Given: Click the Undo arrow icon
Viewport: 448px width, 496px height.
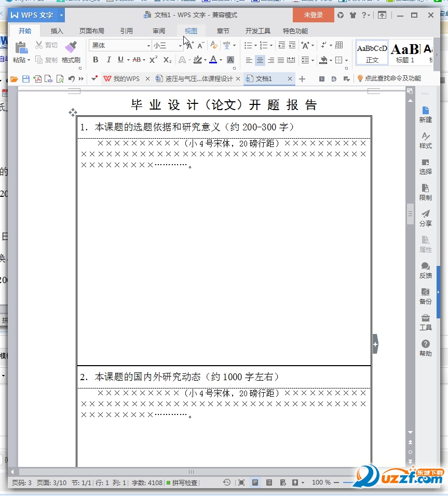Looking at the screenshot, I should [72, 78].
